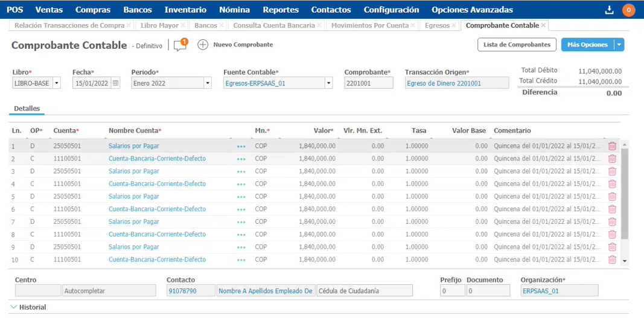Click the download icon in top bar

click(x=608, y=10)
